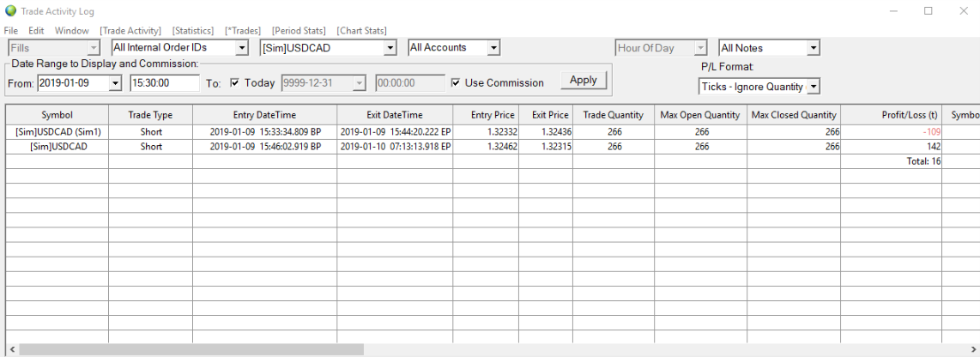Click the 142 profit/loss cell
The image size is (980, 357).
[x=892, y=146]
